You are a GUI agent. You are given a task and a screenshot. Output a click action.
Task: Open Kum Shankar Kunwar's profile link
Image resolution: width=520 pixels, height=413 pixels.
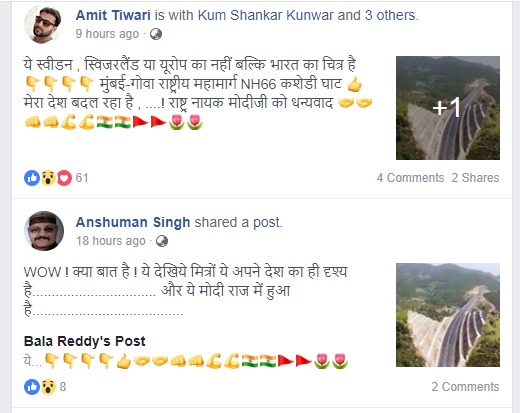(x=266, y=15)
